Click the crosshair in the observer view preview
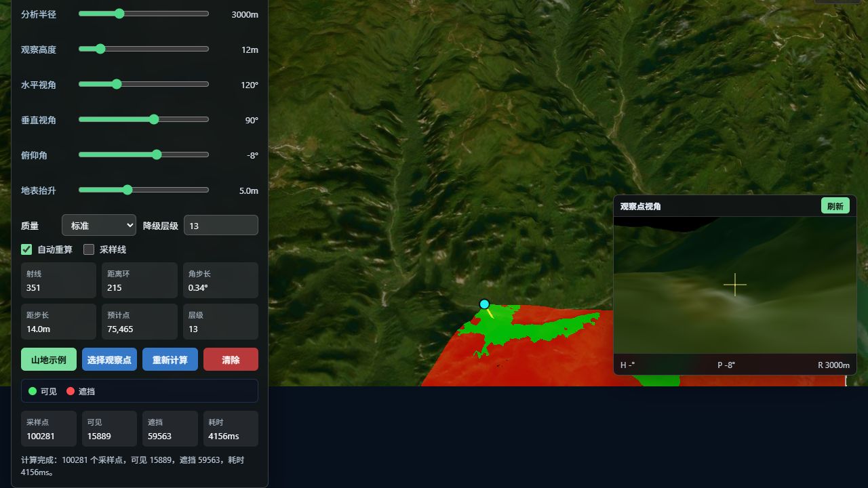The height and width of the screenshot is (488, 868). coord(734,285)
